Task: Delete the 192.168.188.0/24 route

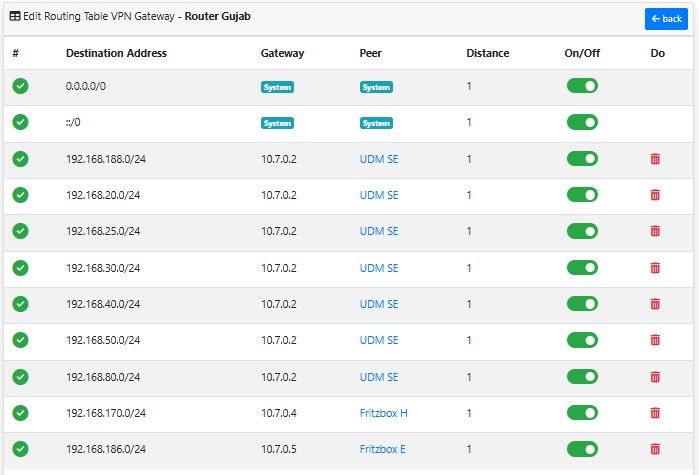Action: pos(655,159)
